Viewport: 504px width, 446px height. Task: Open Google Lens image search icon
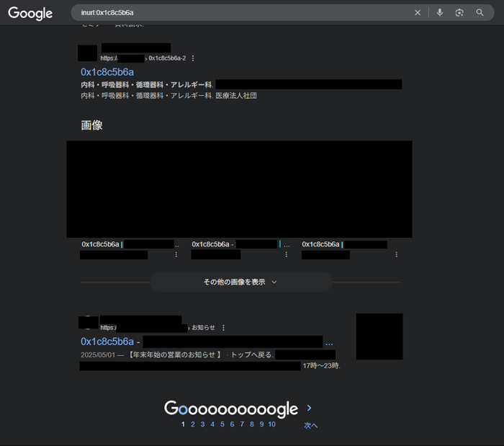459,12
